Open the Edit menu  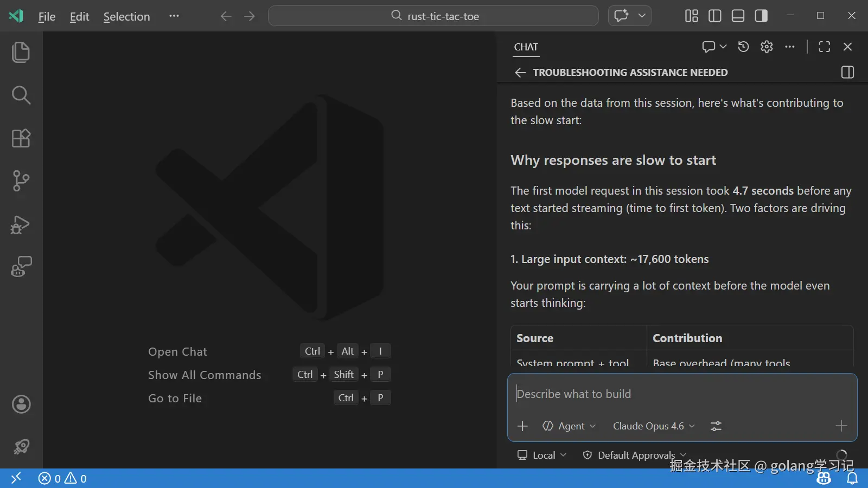80,16
